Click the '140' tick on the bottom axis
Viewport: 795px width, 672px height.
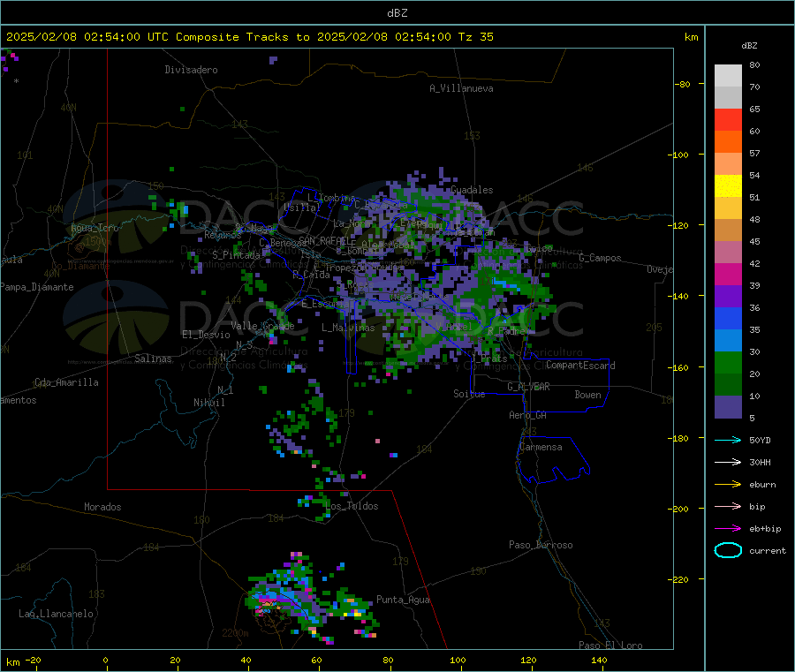coord(599,661)
